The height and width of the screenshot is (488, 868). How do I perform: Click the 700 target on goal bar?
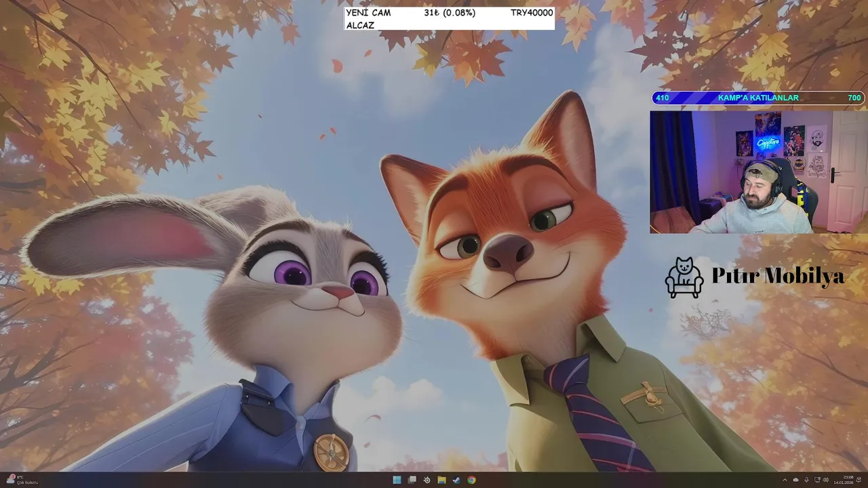(854, 98)
